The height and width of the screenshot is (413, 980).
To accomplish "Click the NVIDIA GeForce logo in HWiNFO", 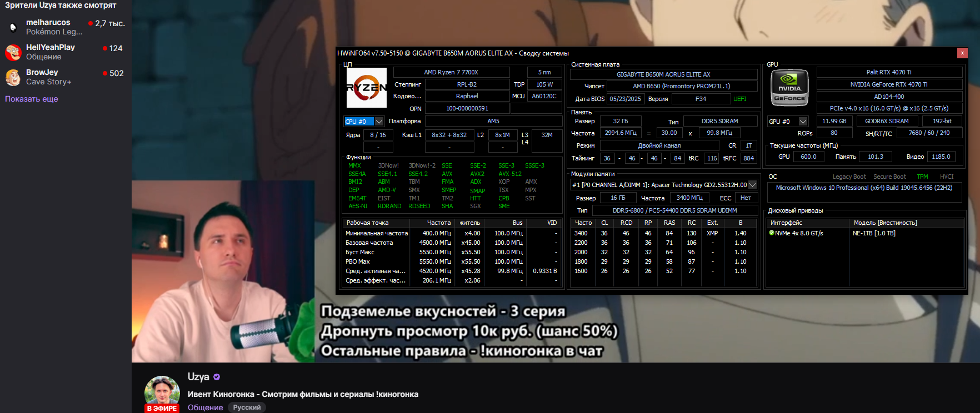I will coord(789,88).
